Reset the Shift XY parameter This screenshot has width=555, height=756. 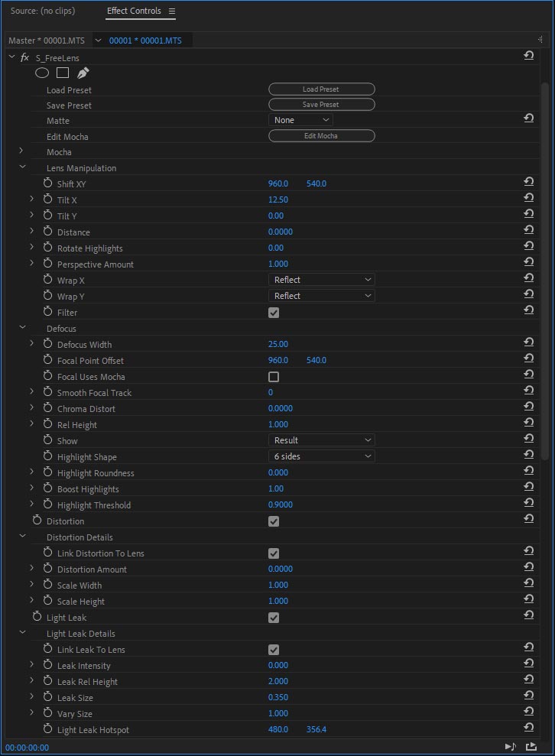click(528, 183)
